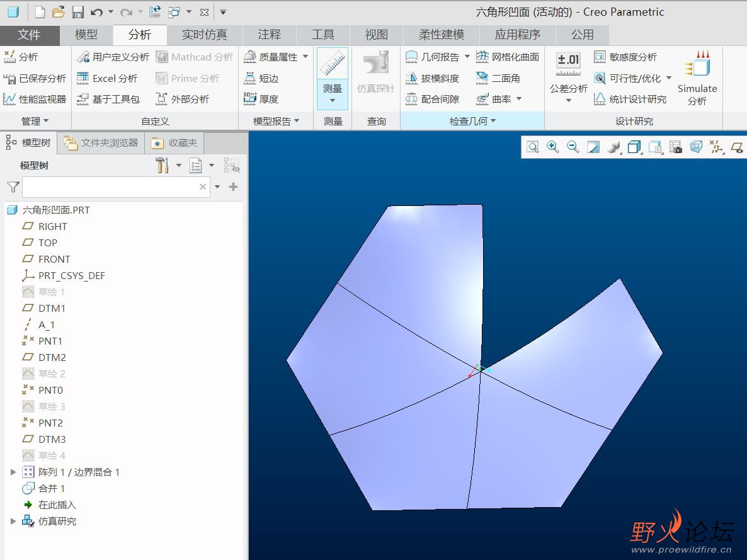
Task: Open the quick access toolbar customize arrow
Action: pos(223,13)
